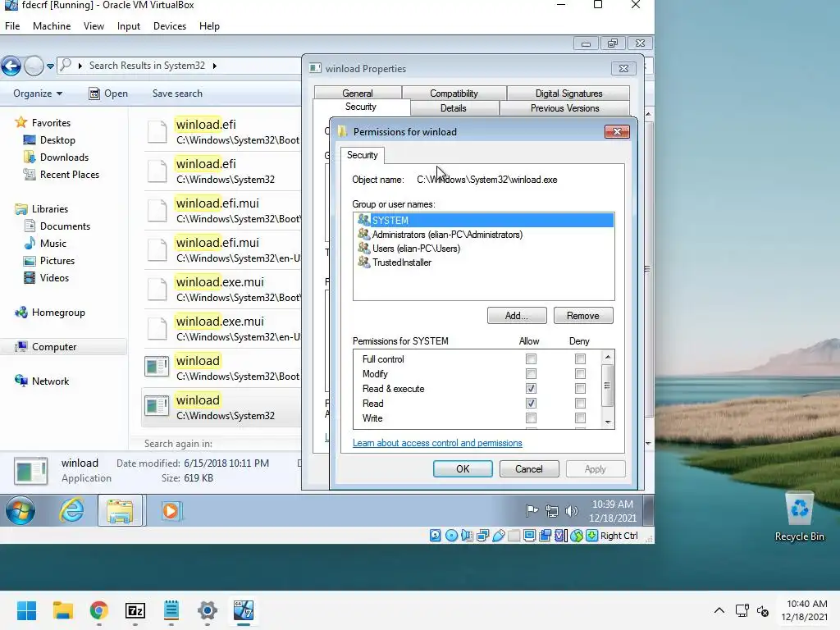Open Notepad on the host taskbar
840x630 pixels.
point(171,610)
